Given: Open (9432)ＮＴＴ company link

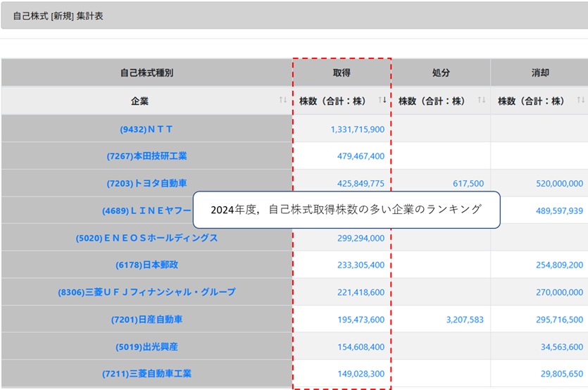Looking at the screenshot, I should tap(146, 130).
